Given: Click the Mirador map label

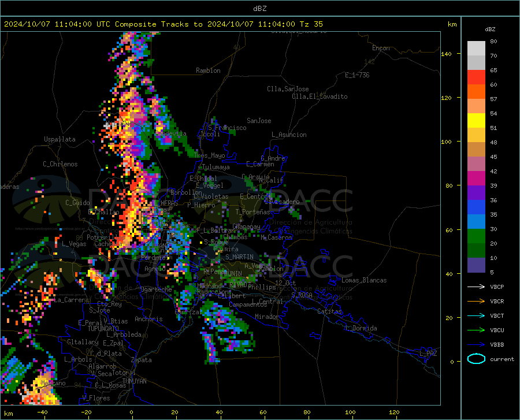Looking at the screenshot, I should tap(266, 317).
